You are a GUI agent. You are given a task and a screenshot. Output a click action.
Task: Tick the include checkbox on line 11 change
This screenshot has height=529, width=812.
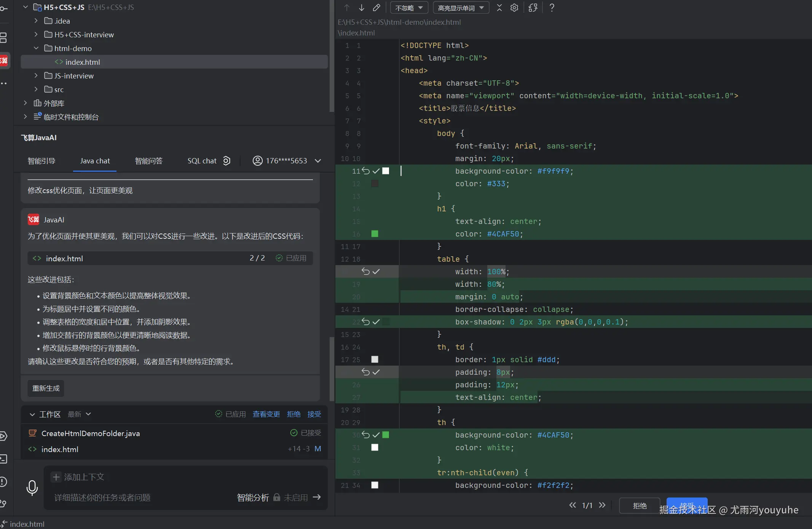(x=386, y=171)
